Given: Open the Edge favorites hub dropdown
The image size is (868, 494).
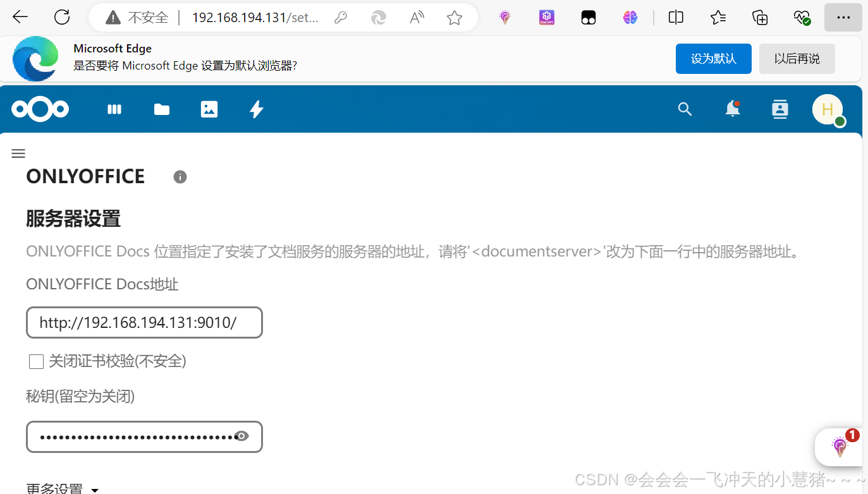Looking at the screenshot, I should click(718, 17).
